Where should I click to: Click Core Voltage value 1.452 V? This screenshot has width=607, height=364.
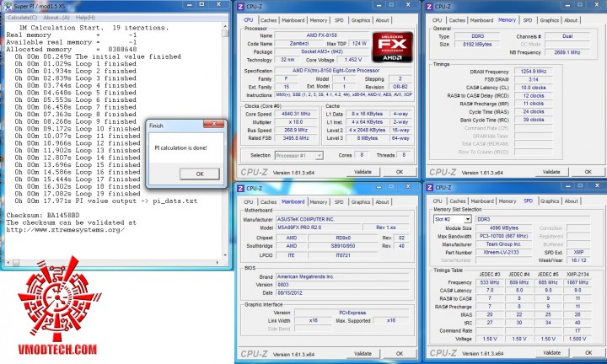[x=352, y=60]
